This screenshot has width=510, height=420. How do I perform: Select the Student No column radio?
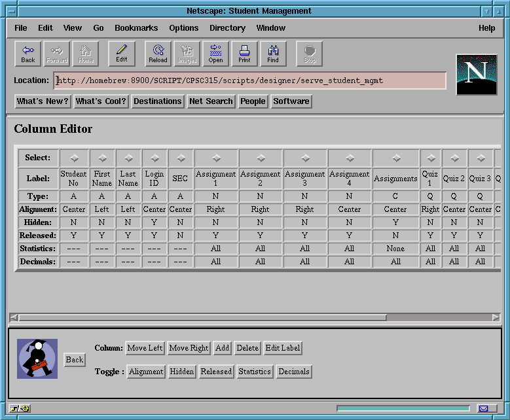[74, 158]
